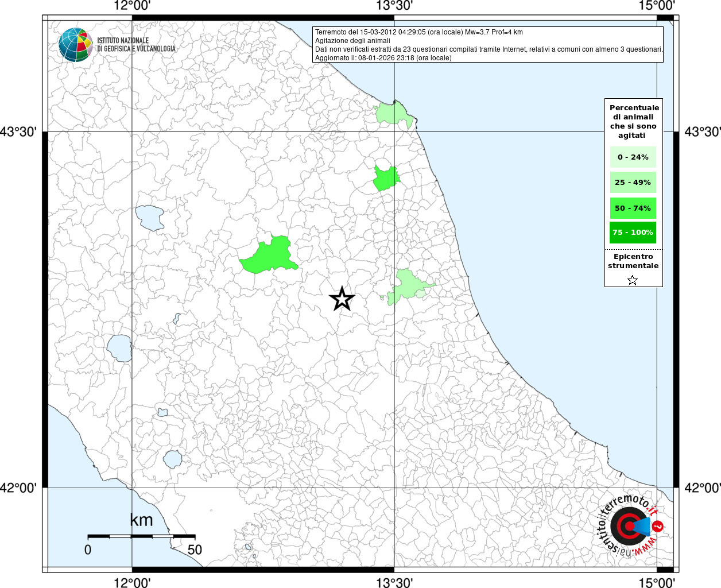Viewport: 721px width, 588px height.
Task: Select the large bright green municipality west of the epicenter
Action: pos(271,256)
